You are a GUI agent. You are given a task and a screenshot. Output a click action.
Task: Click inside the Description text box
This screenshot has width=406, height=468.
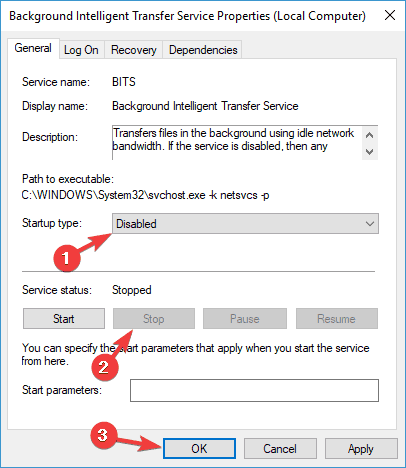[x=237, y=143]
